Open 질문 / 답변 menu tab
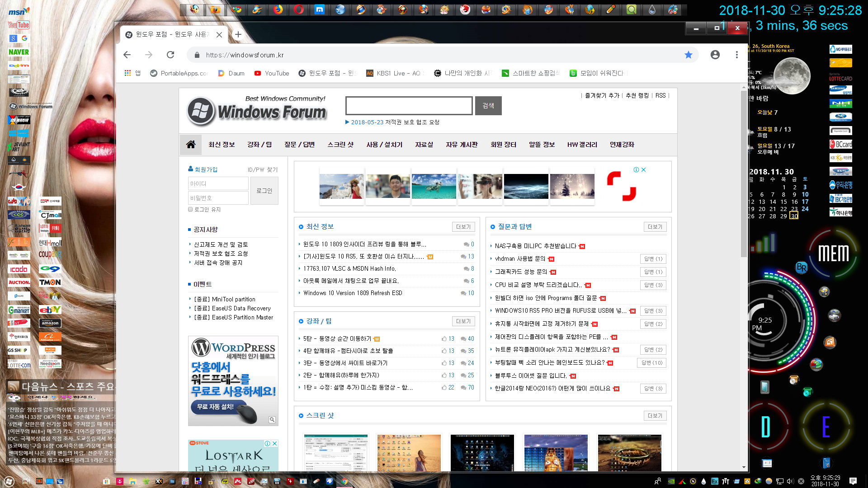This screenshot has width=868, height=488. (299, 145)
